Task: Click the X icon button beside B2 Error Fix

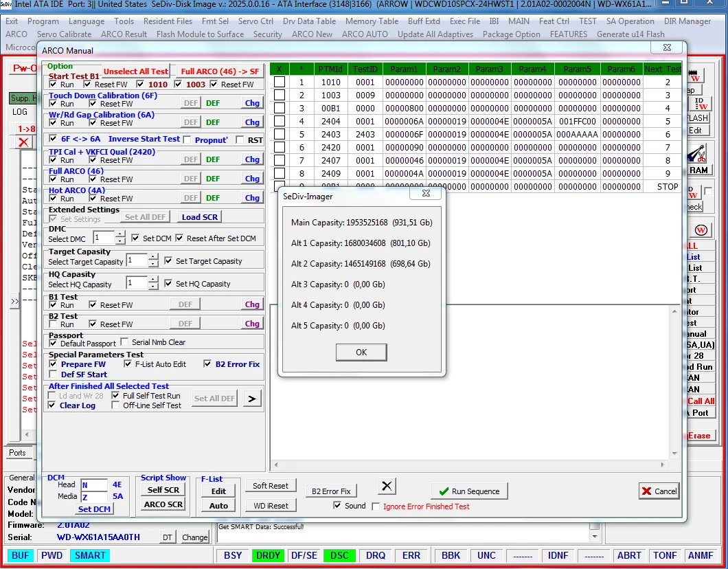Action: click(x=387, y=487)
